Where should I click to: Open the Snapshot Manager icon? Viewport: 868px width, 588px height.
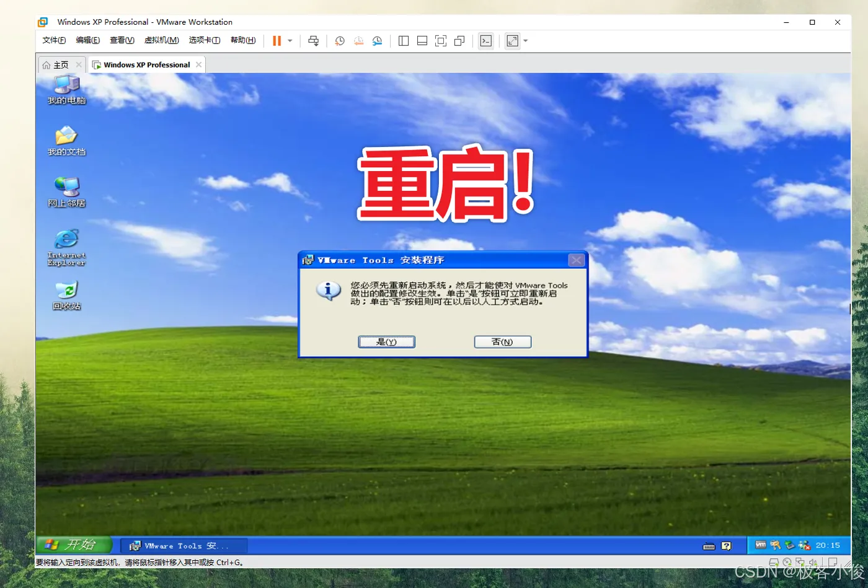click(x=377, y=41)
